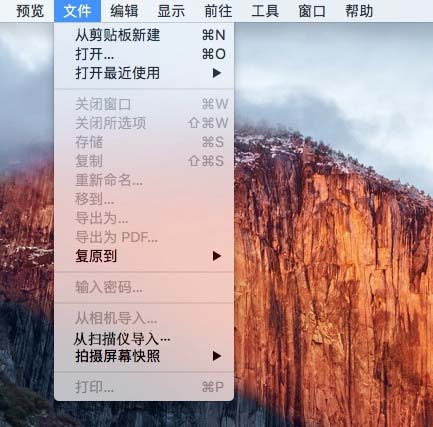The height and width of the screenshot is (427, 433).
Task: Click the greyed 关闭所选项 item
Action: [144, 123]
